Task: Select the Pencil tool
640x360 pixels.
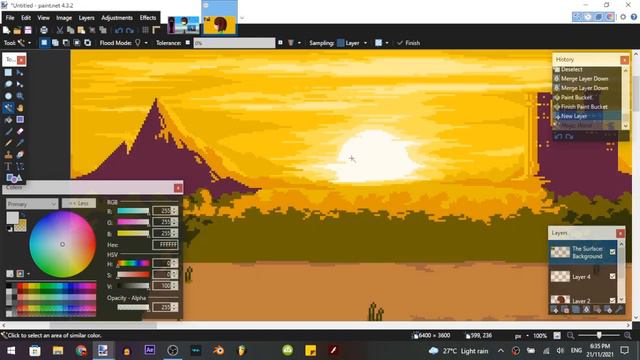Action: tap(8, 143)
